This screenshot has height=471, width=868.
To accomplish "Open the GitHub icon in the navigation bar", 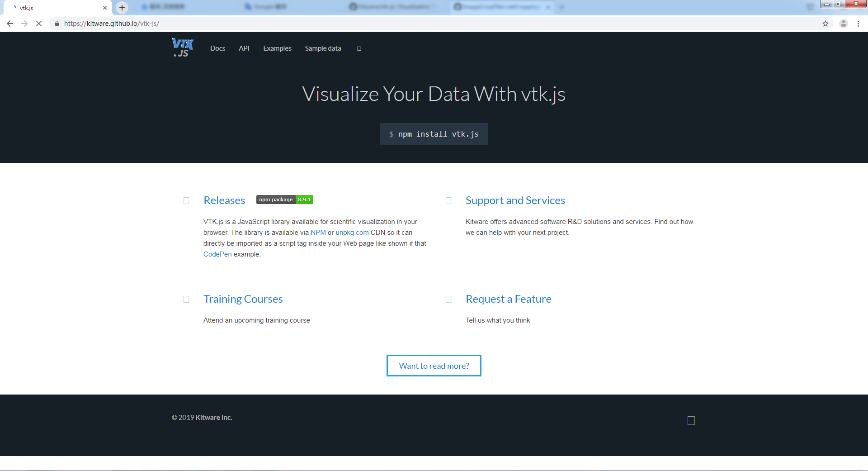I will point(359,48).
